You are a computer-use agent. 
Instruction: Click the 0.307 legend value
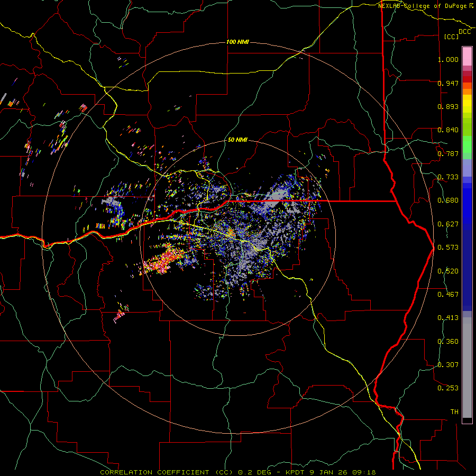click(448, 364)
